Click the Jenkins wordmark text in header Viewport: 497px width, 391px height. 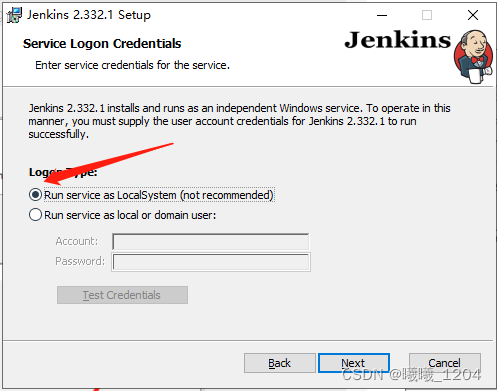pyautogui.click(x=397, y=40)
